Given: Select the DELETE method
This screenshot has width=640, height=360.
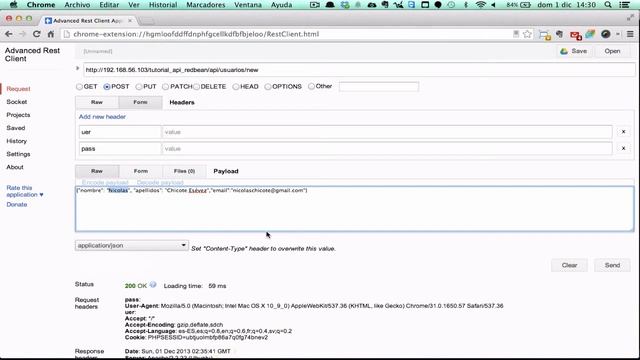Looking at the screenshot, I should tap(197, 87).
